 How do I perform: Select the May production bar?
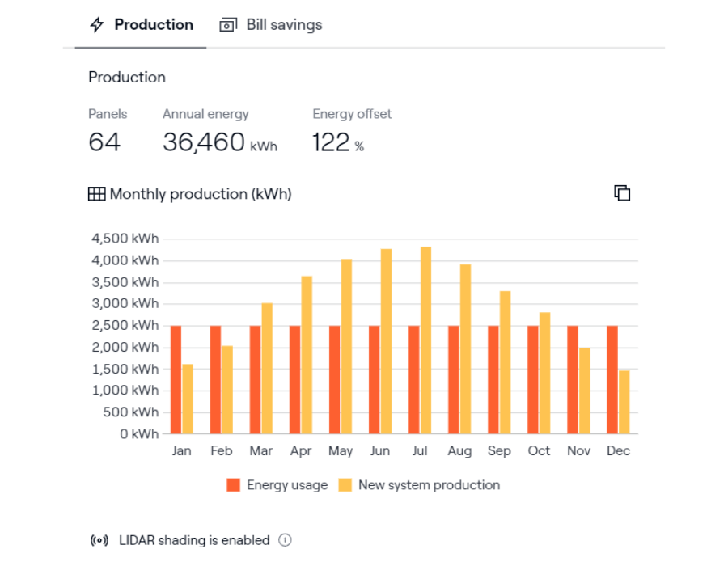346,347
